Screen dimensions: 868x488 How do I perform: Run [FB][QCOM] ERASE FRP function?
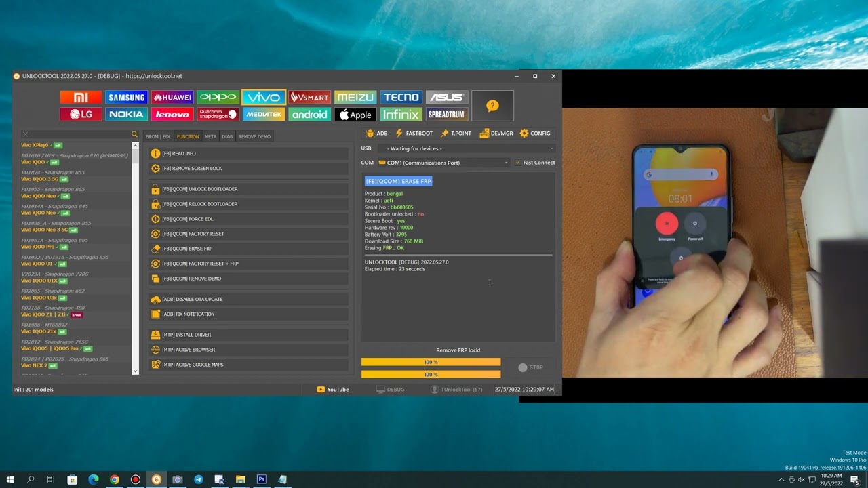248,249
